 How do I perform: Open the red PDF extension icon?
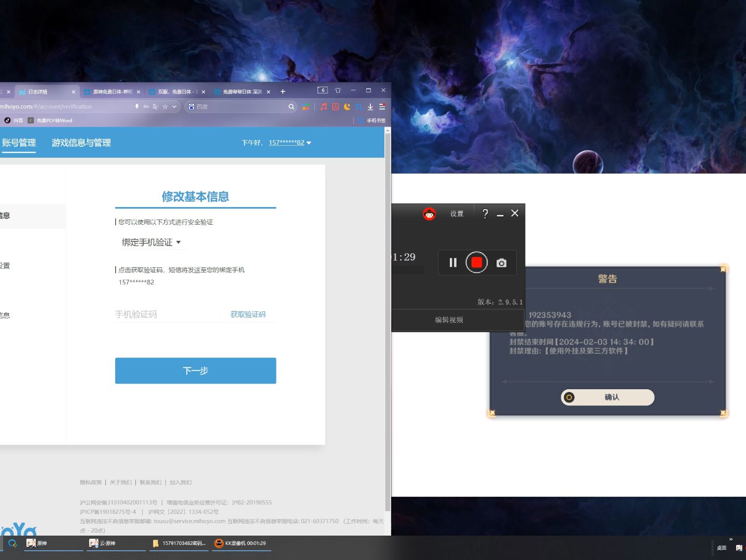pyautogui.click(x=336, y=106)
